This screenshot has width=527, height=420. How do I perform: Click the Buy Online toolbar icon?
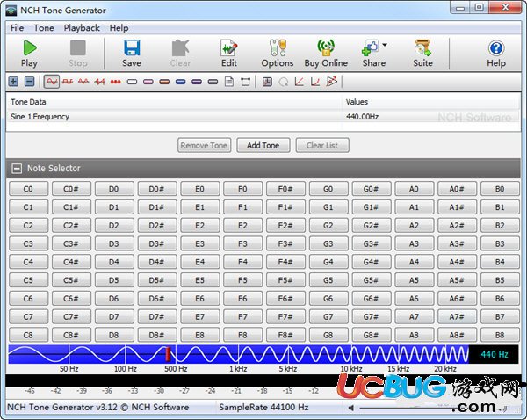(x=326, y=47)
